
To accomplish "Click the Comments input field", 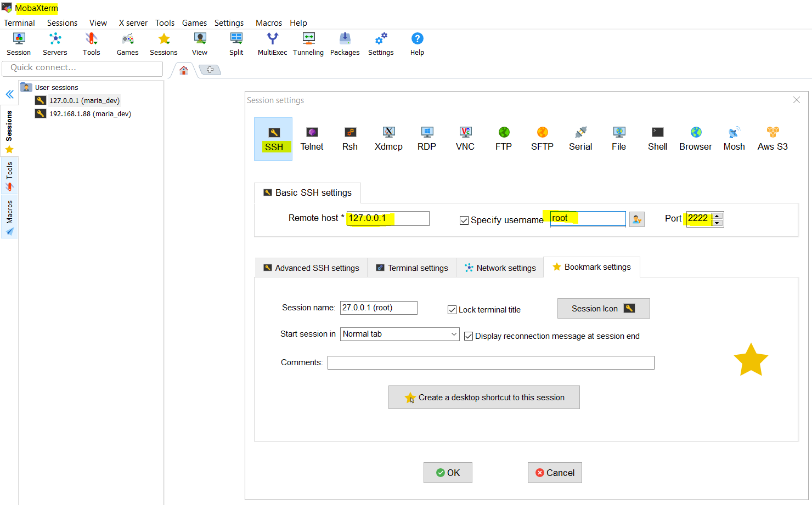I will click(x=491, y=362).
